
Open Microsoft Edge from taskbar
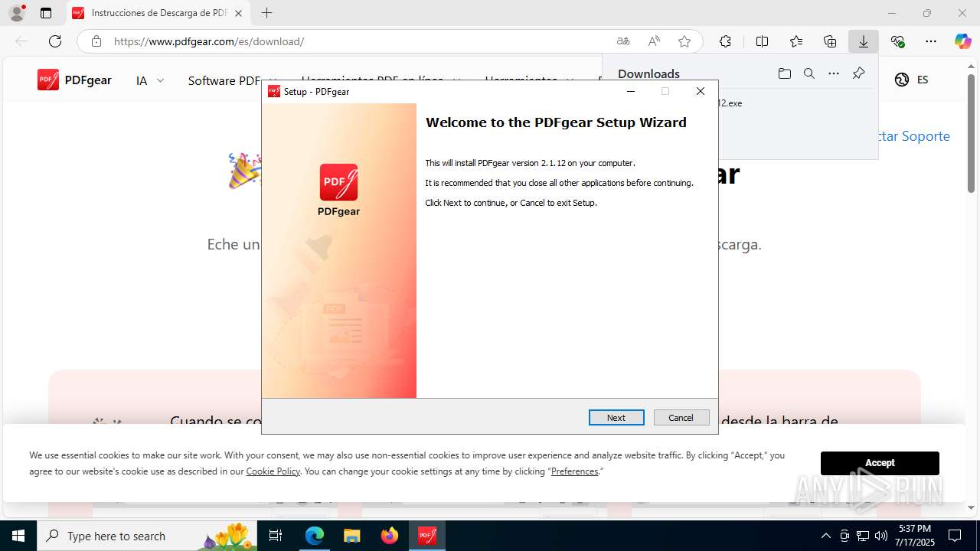point(315,536)
